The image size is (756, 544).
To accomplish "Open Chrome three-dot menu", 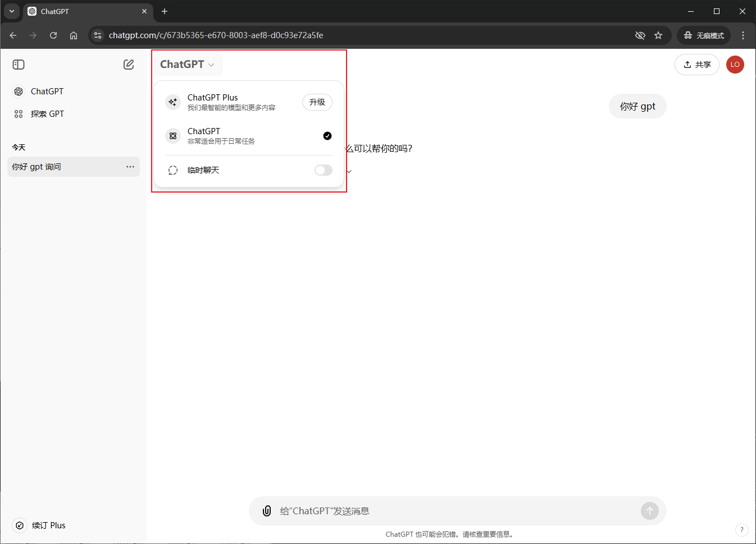I will coord(743,35).
